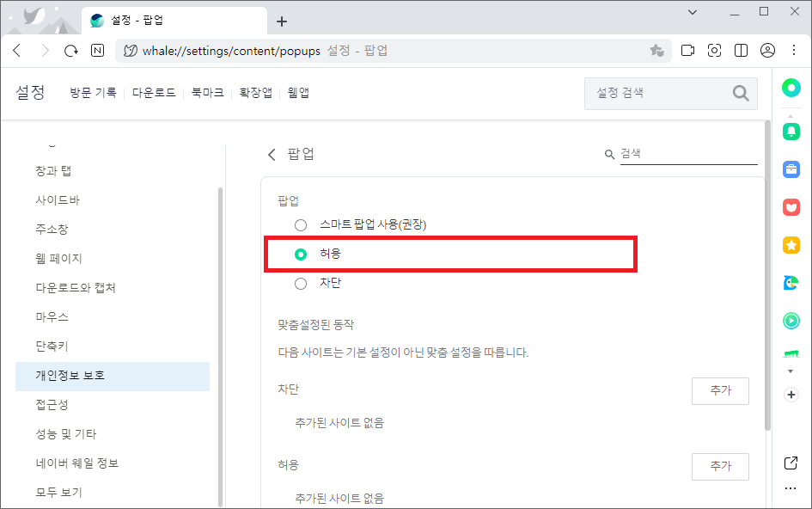The image size is (812, 509).
Task: Open the Papago translator sidebar icon
Action: tap(791, 283)
